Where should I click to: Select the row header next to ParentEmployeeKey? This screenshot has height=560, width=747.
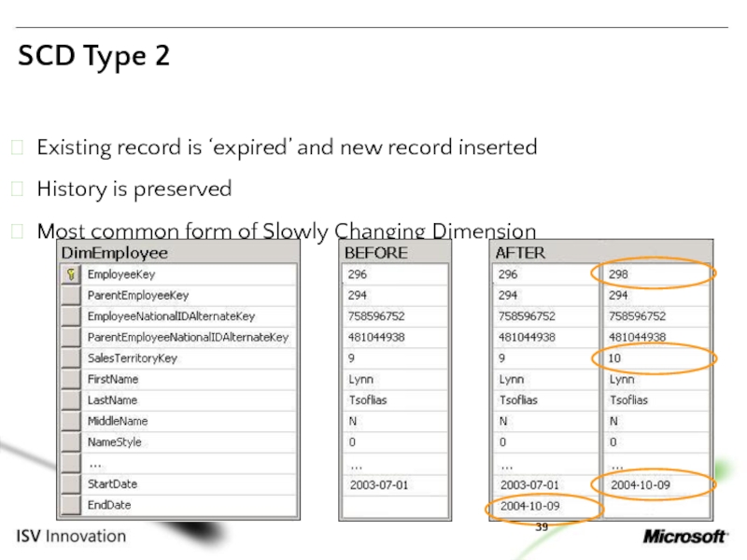click(70, 296)
